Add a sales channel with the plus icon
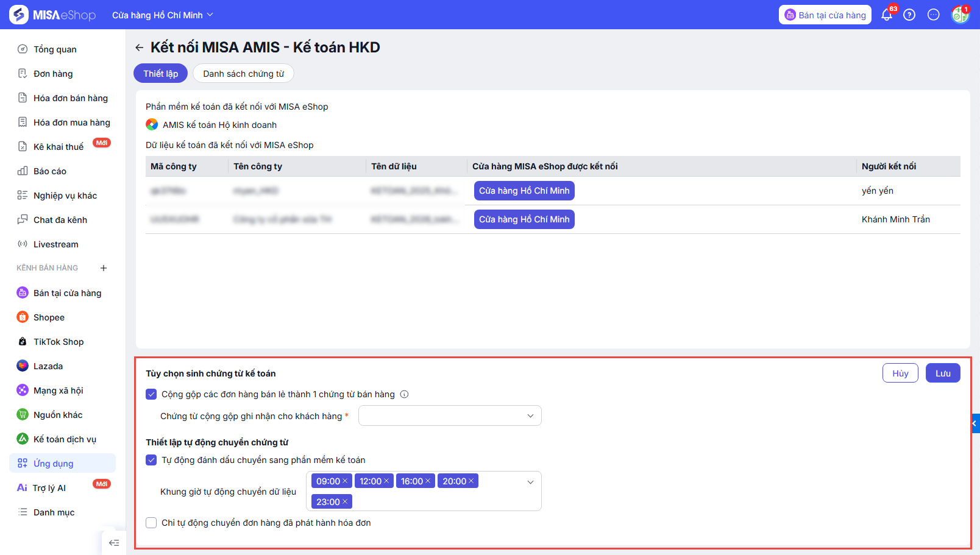 104,268
